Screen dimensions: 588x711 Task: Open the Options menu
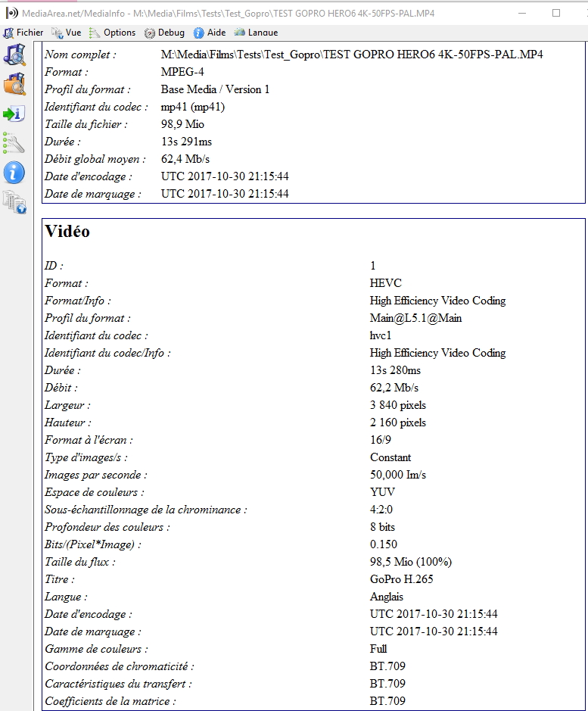coord(113,33)
